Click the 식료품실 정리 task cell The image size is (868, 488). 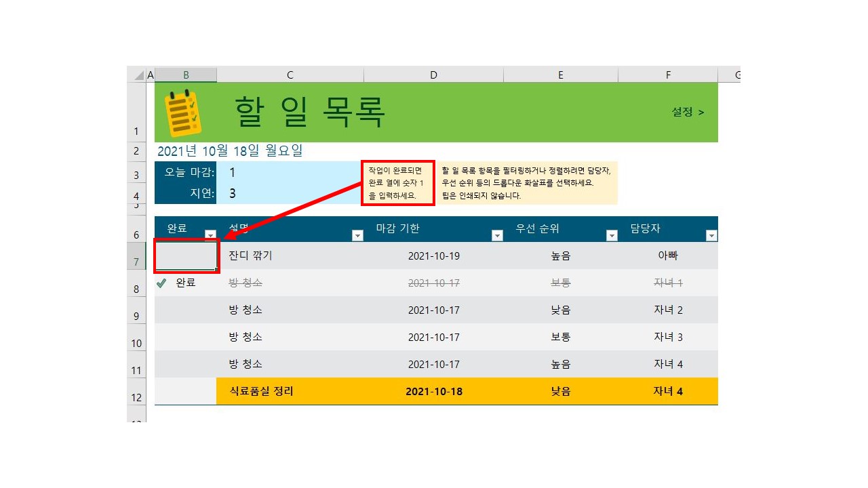290,392
